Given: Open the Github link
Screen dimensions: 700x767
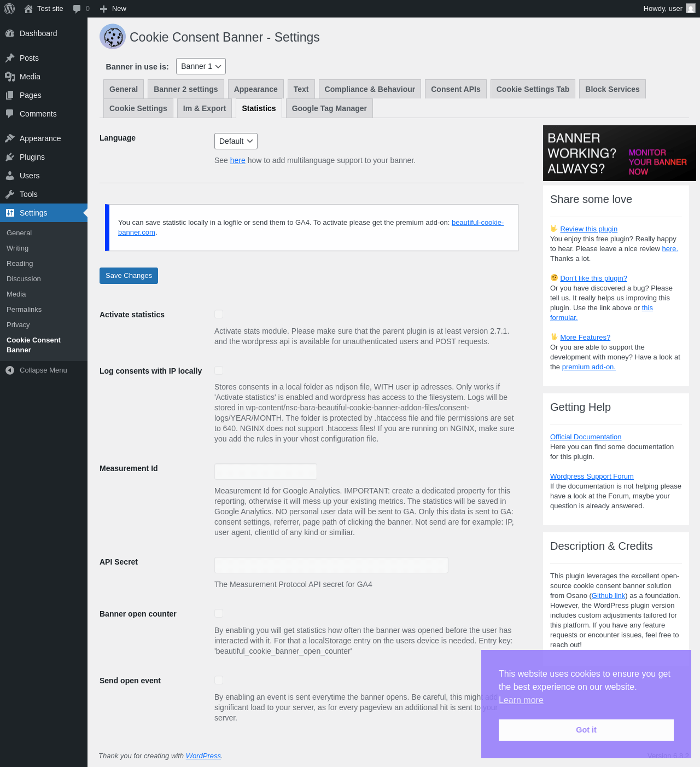Looking at the screenshot, I should [x=609, y=596].
